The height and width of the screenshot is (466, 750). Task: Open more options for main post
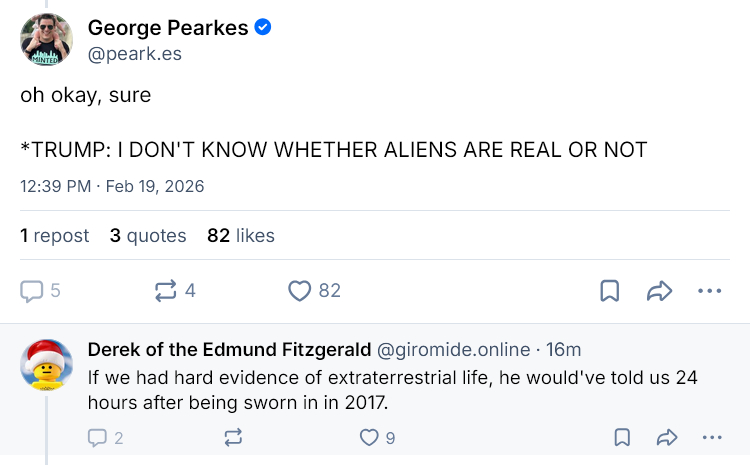click(709, 291)
